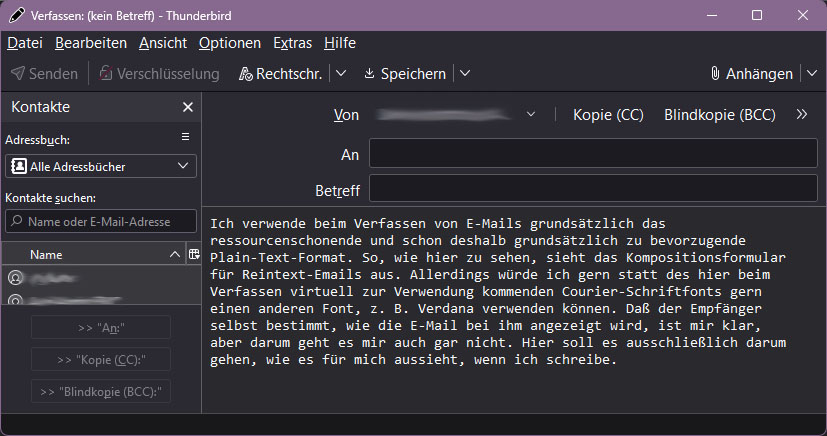Click the Verschlüsselung lock icon

click(106, 73)
